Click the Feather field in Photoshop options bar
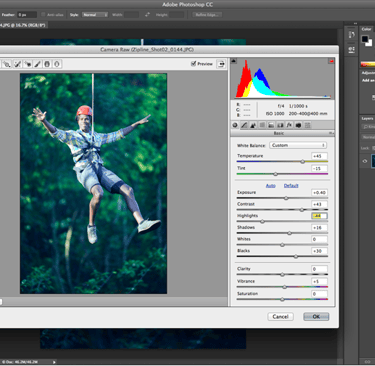The width and height of the screenshot is (375, 366). coord(27,15)
